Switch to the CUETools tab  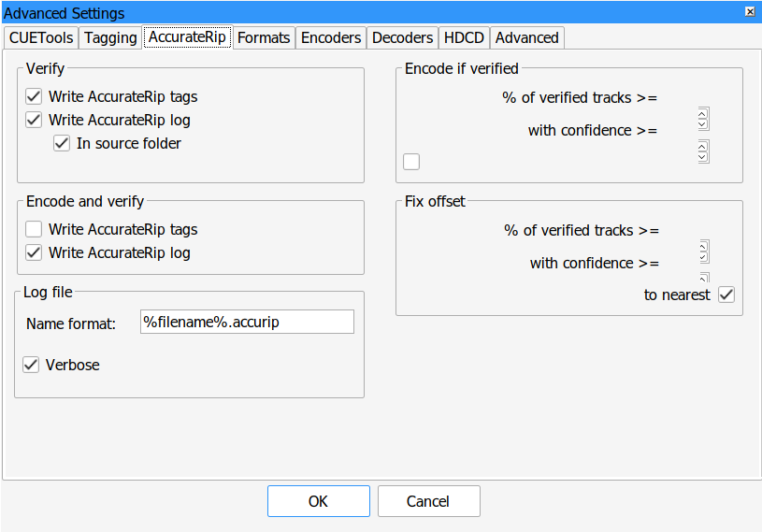(x=40, y=37)
